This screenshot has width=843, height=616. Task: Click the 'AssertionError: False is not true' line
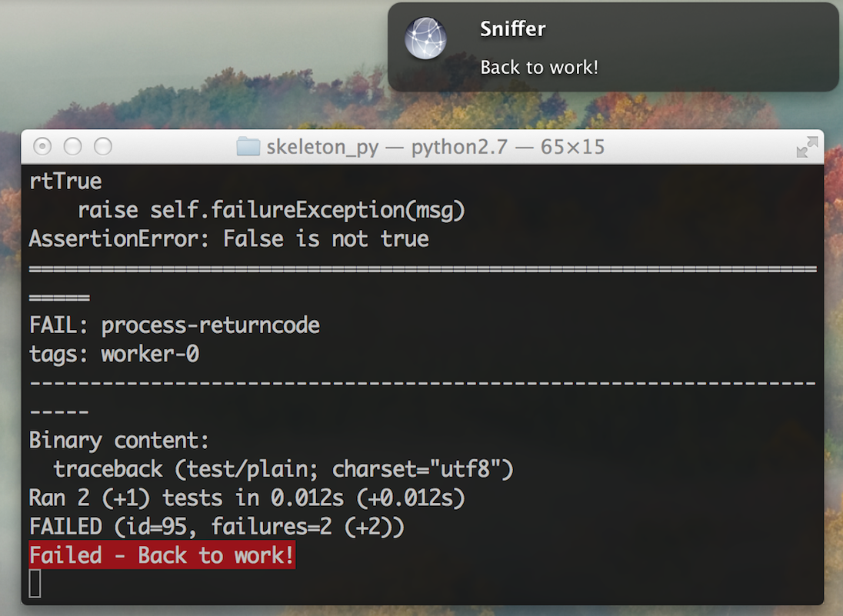click(229, 238)
